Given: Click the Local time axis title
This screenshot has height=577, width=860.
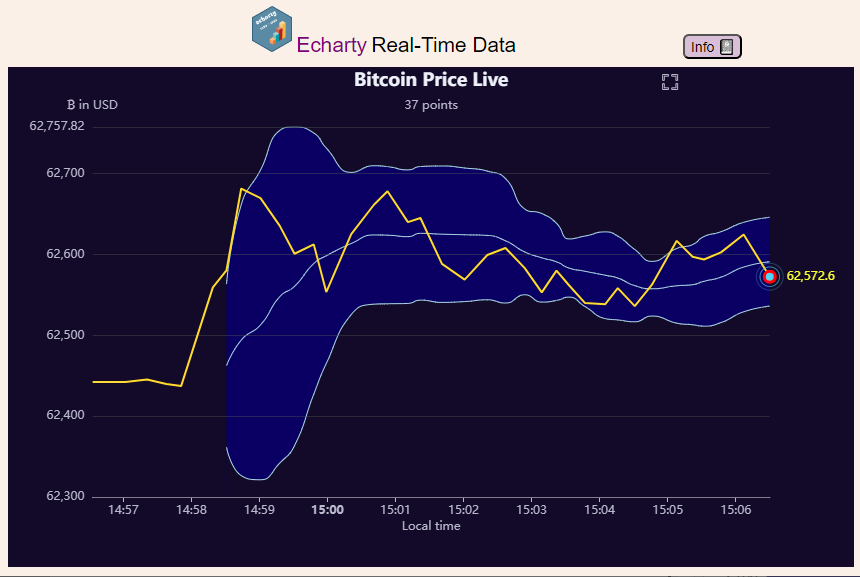Looking at the screenshot, I should 431,526.
